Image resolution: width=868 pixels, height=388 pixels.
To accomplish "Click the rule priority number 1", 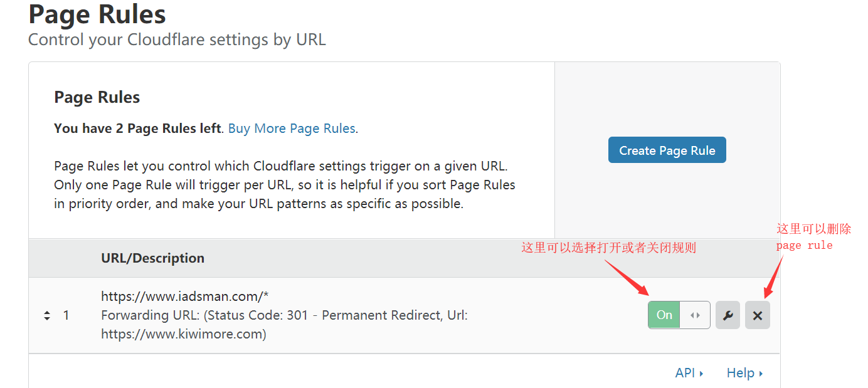I will click(x=66, y=315).
